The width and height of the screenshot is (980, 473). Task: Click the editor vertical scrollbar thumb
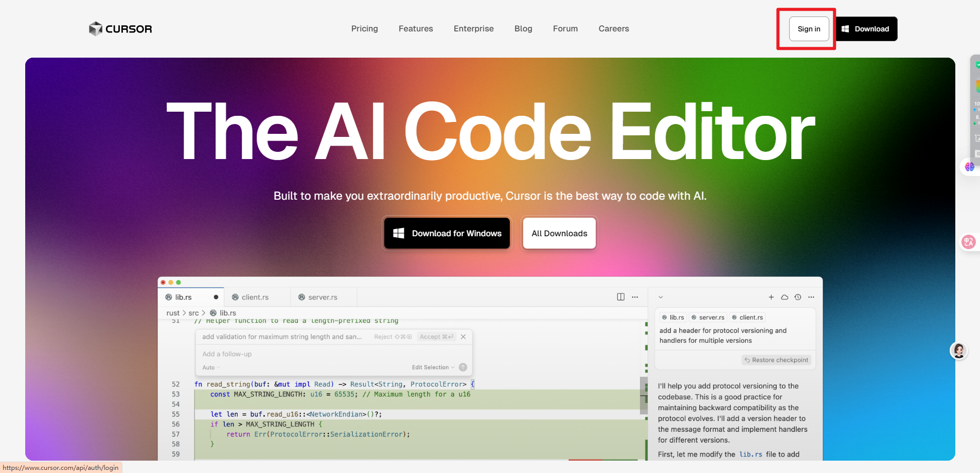[x=643, y=395]
